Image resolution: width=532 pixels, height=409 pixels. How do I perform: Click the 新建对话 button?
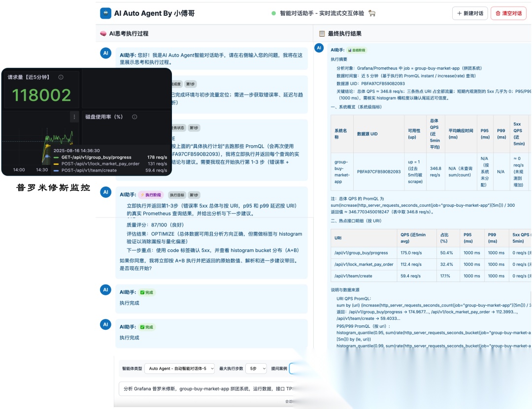[470, 13]
